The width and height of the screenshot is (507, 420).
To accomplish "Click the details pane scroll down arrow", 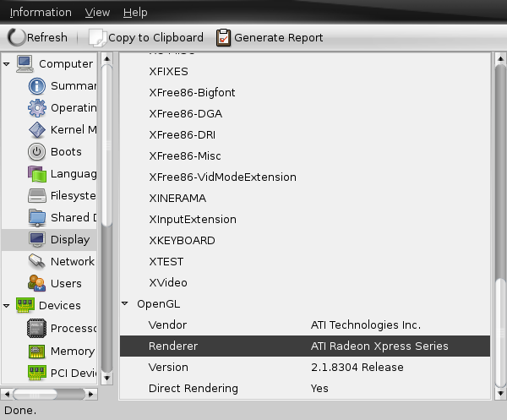I will [x=500, y=394].
